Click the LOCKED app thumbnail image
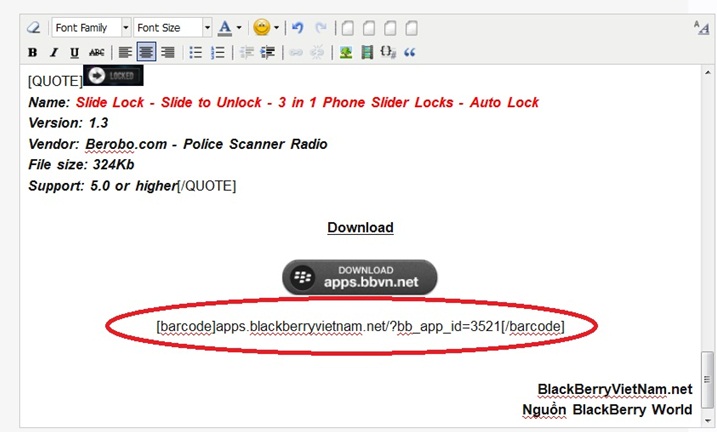 tap(113, 75)
